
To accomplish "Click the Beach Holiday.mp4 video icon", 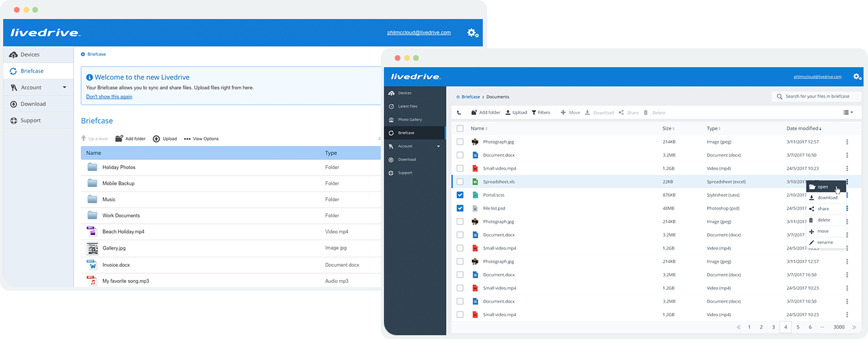I will point(91,232).
